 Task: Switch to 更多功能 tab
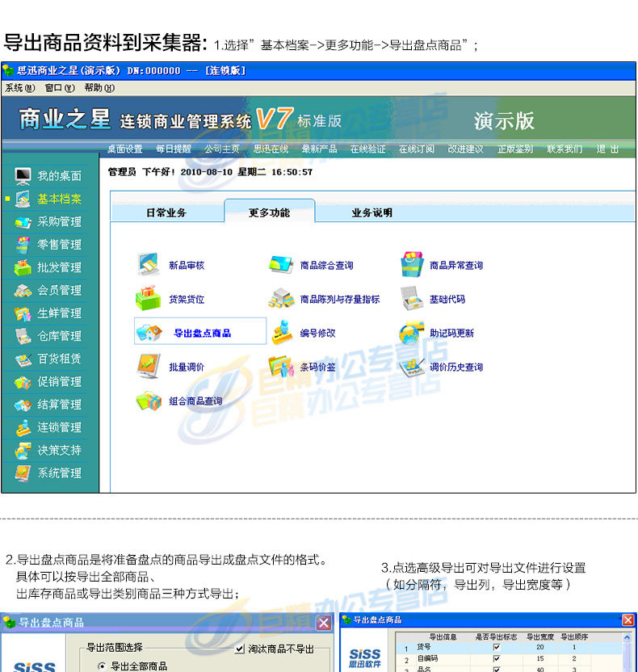(269, 212)
